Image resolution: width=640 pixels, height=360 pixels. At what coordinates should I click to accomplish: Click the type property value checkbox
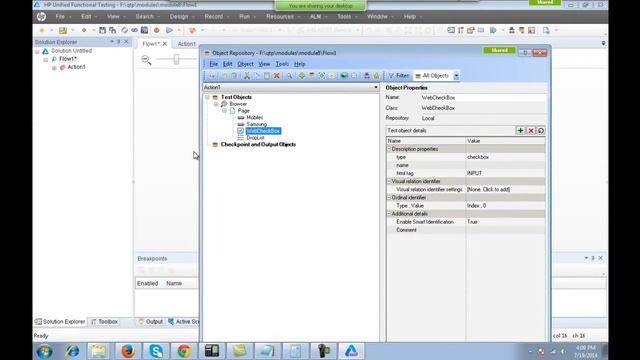pyautogui.click(x=505, y=157)
